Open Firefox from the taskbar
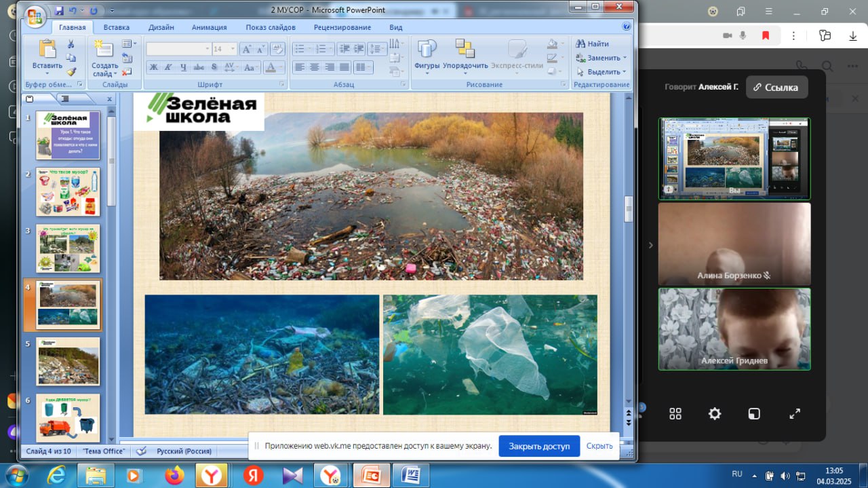The height and width of the screenshot is (488, 868). pos(174,475)
